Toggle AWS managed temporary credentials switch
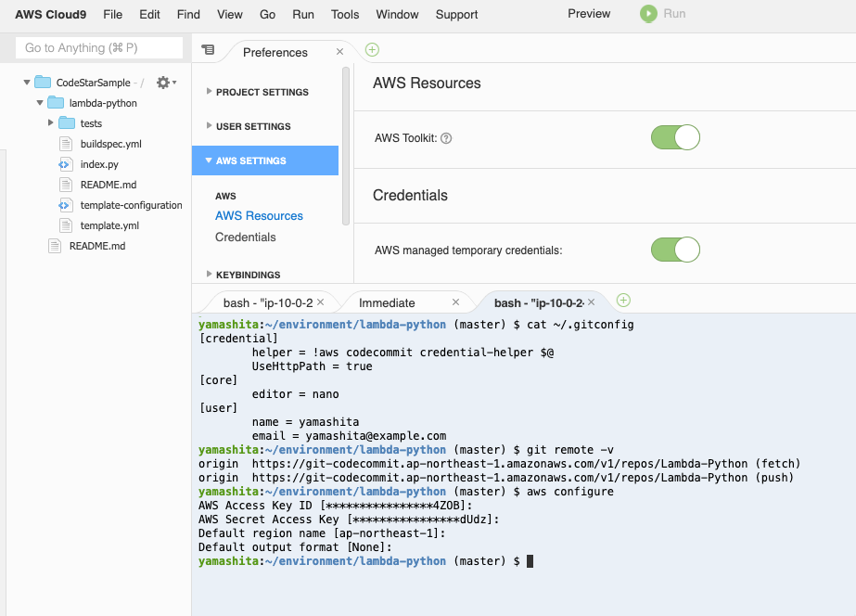856x616 pixels. [675, 250]
